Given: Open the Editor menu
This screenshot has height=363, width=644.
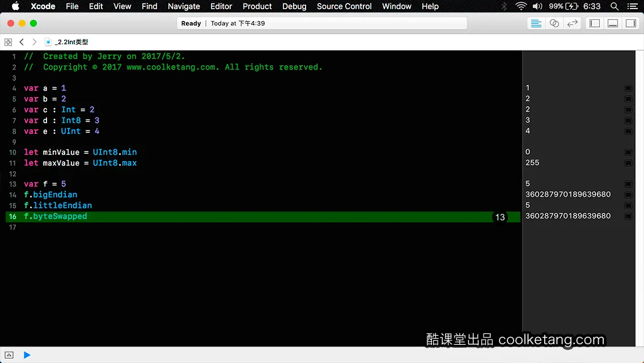Looking at the screenshot, I should coord(221,6).
